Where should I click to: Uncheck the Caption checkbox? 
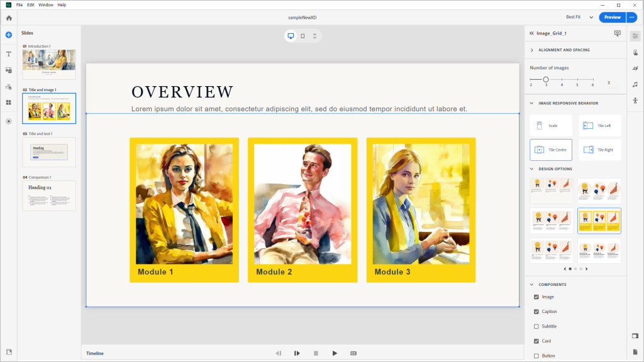pyautogui.click(x=536, y=312)
